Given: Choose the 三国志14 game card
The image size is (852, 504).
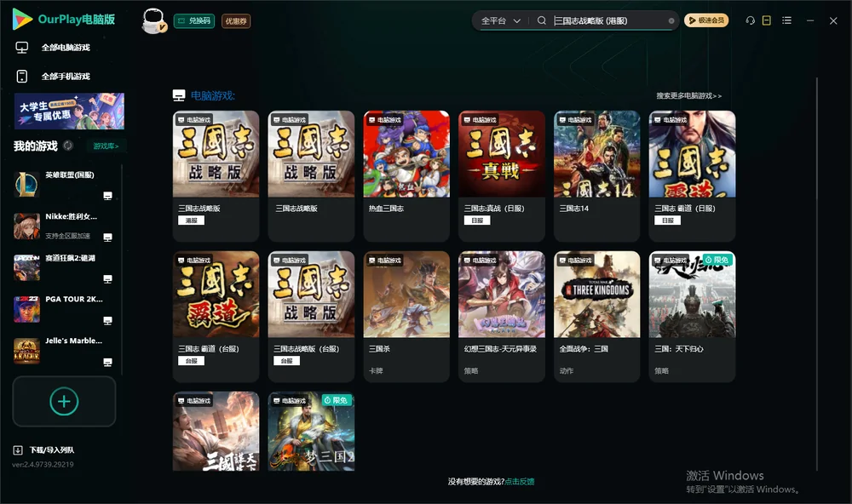Looking at the screenshot, I should (596, 176).
